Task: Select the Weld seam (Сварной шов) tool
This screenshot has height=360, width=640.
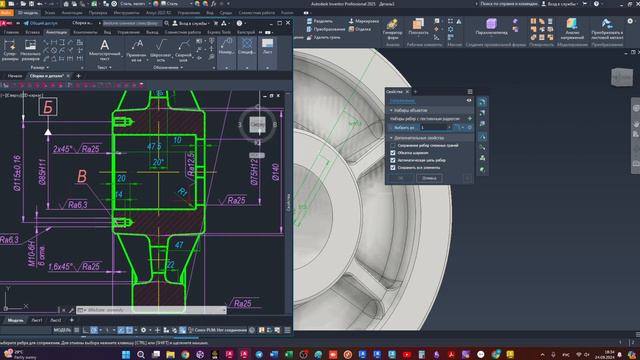Action: point(183,51)
